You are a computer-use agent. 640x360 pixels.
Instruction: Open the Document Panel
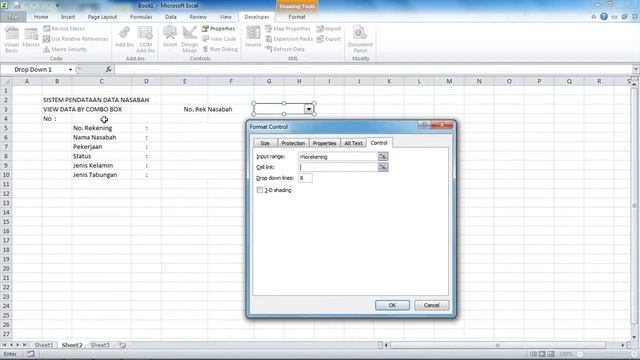click(x=360, y=40)
